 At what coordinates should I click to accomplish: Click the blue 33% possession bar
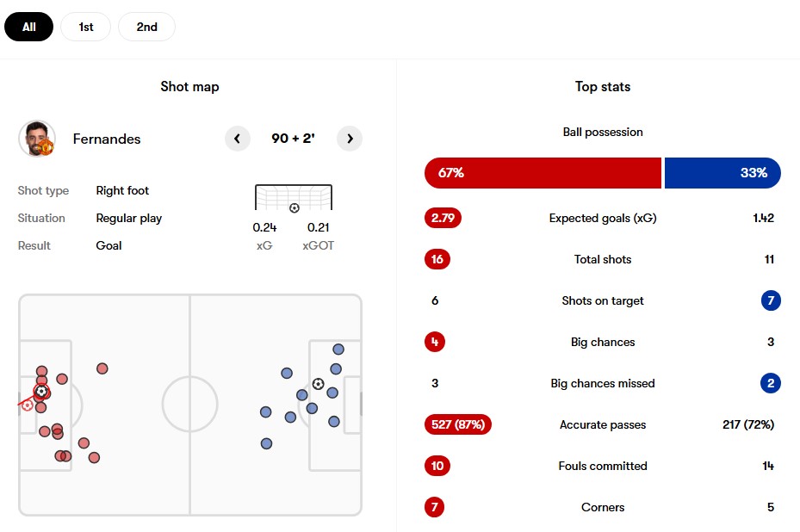click(x=722, y=173)
